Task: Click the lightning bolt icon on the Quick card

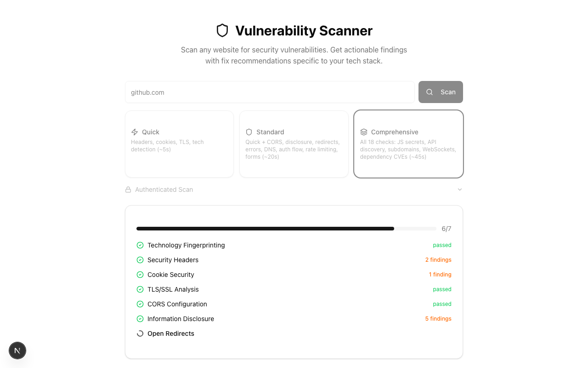Action: point(135,132)
